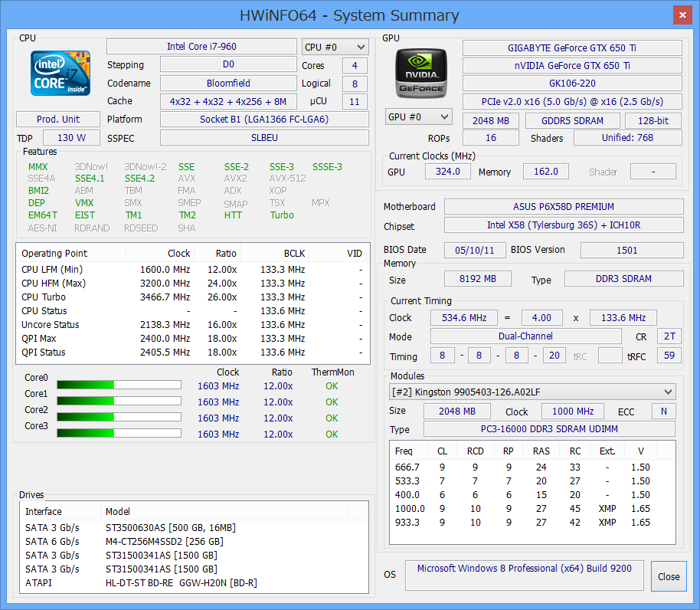The image size is (700, 610).
Task: Click the PC3-16000 DDR3 SDRAM UDIMM field
Action: (x=549, y=428)
